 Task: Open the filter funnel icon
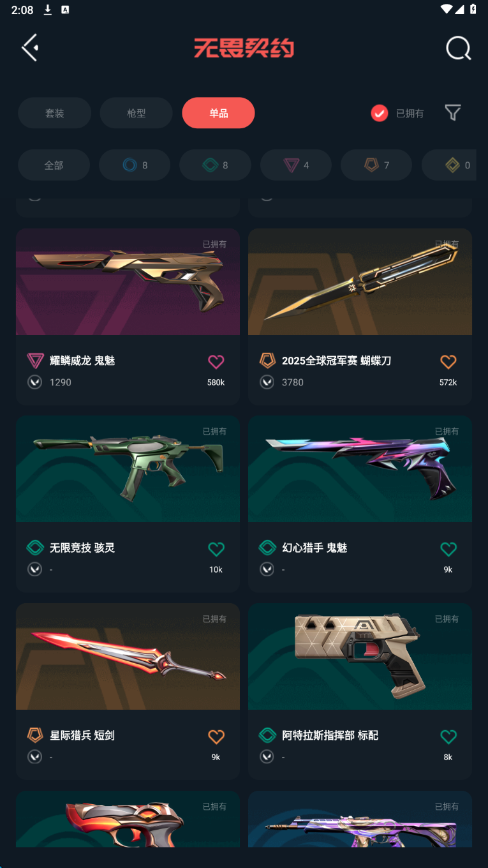click(452, 113)
